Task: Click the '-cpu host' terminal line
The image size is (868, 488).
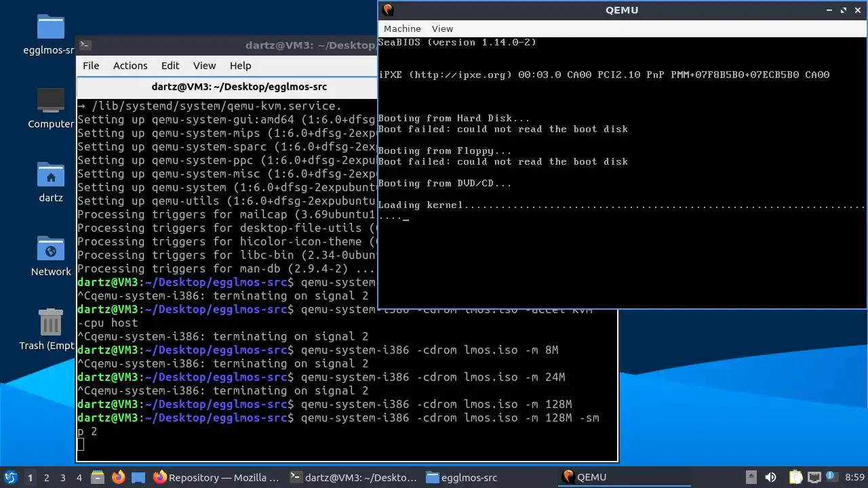Action: click(x=107, y=323)
